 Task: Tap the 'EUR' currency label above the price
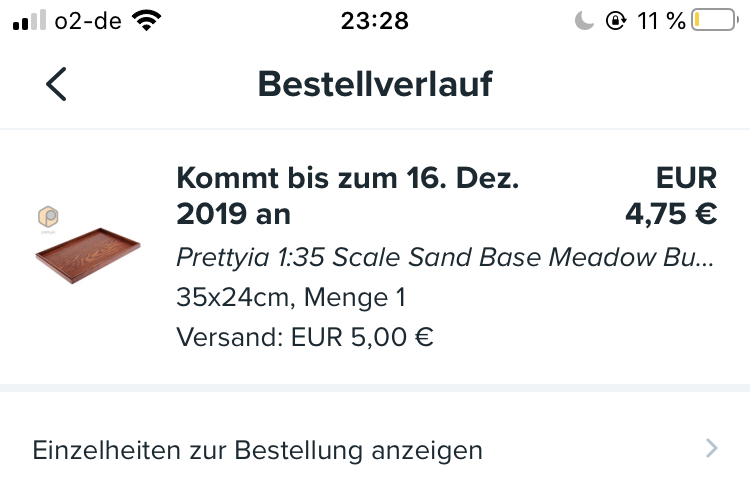pyautogui.click(x=687, y=178)
